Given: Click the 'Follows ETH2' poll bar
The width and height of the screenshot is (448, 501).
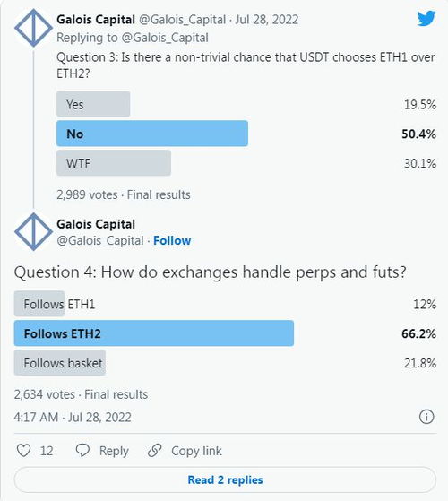Looking at the screenshot, I should tap(154, 333).
